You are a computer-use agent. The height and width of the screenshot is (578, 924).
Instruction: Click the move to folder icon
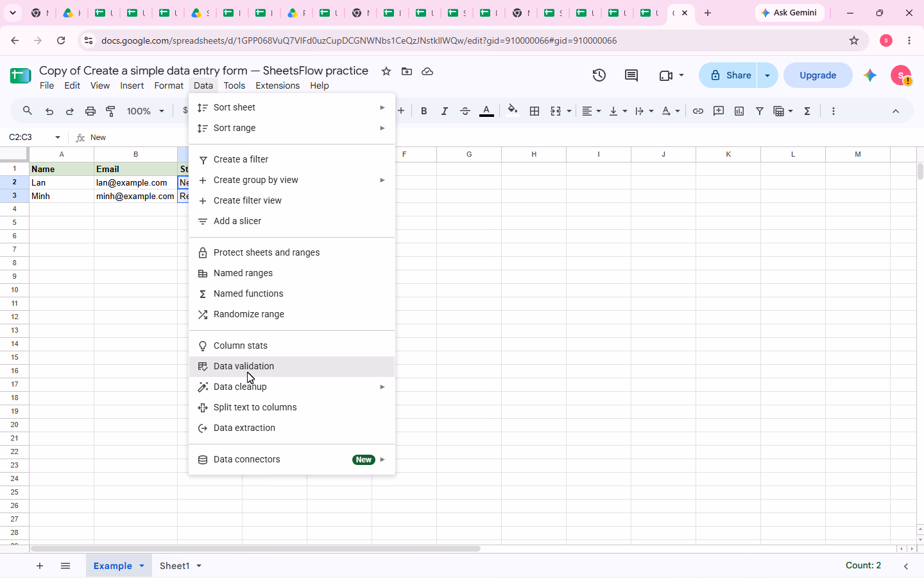click(x=407, y=71)
